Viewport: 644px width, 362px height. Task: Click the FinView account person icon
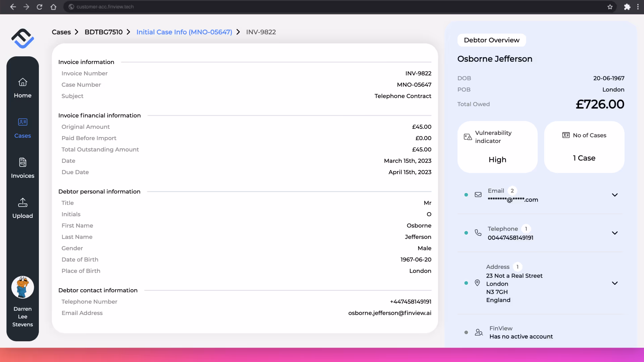pyautogui.click(x=479, y=333)
